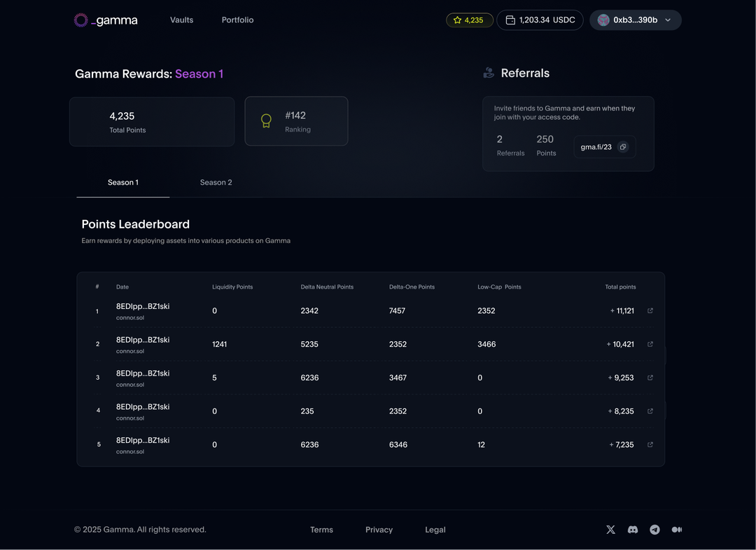The width and height of the screenshot is (756, 550).
Task: Click the ranking medal icon
Action: click(x=266, y=121)
